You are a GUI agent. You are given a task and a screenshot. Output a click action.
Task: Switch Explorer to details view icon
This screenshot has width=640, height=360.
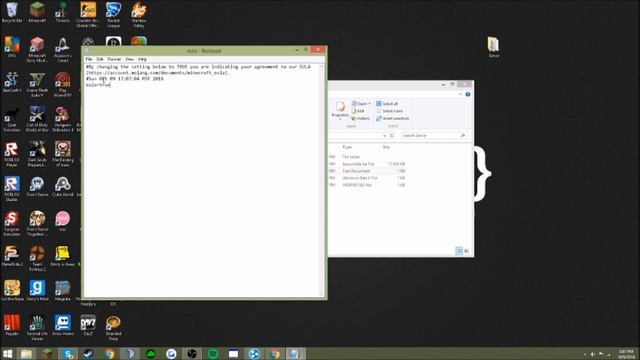pos(459,251)
